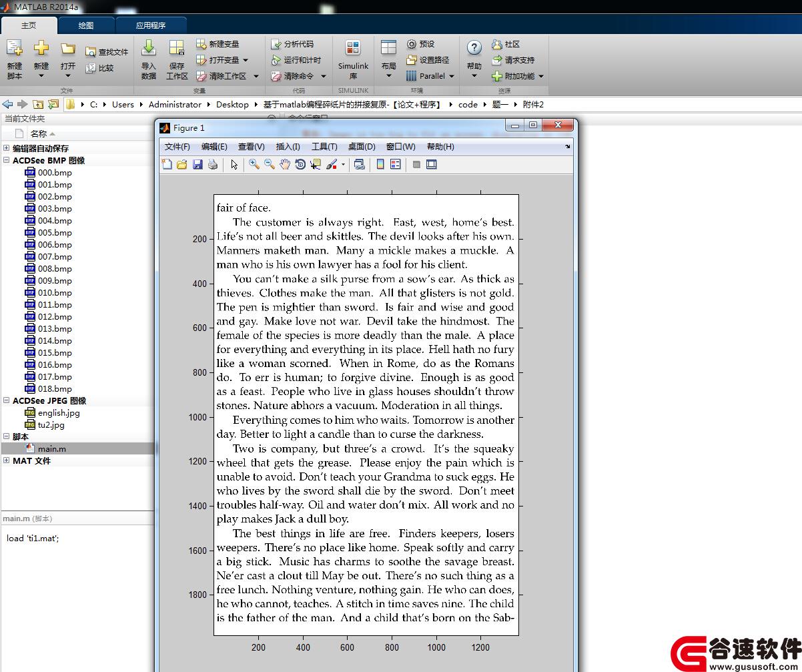Open the 布局 (Layout) dropdown

388,59
